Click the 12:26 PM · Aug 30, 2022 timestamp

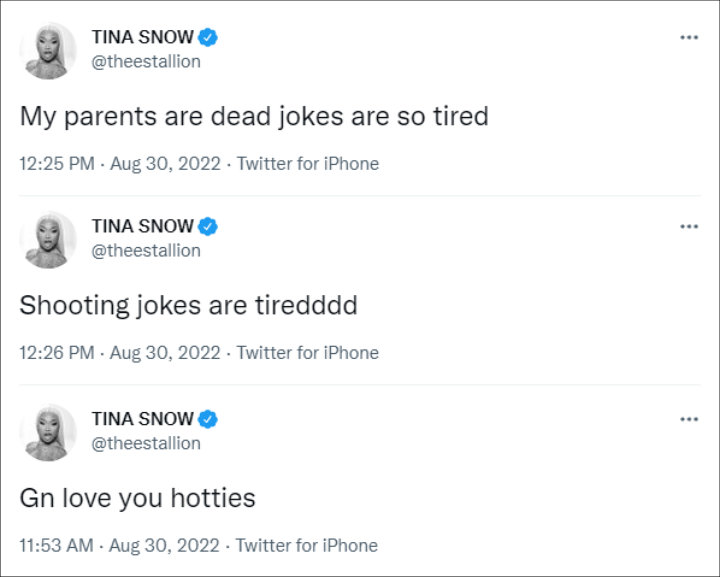point(120,353)
